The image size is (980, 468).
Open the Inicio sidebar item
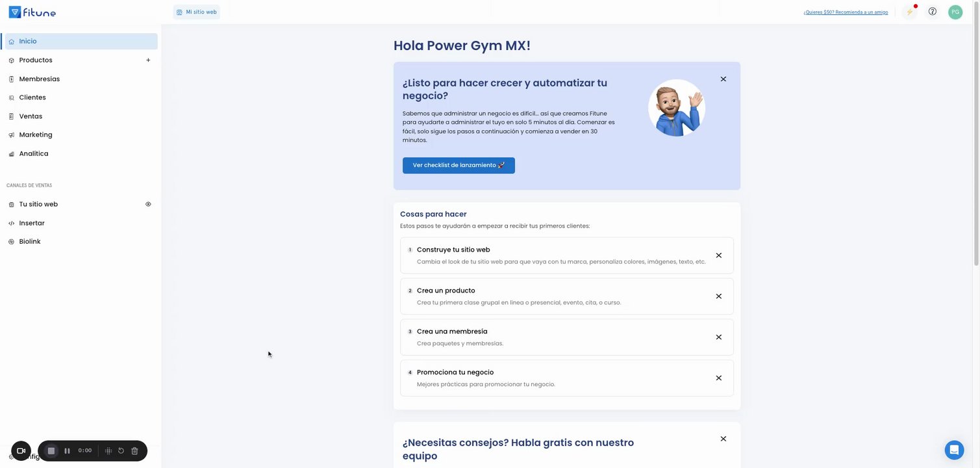coord(80,42)
